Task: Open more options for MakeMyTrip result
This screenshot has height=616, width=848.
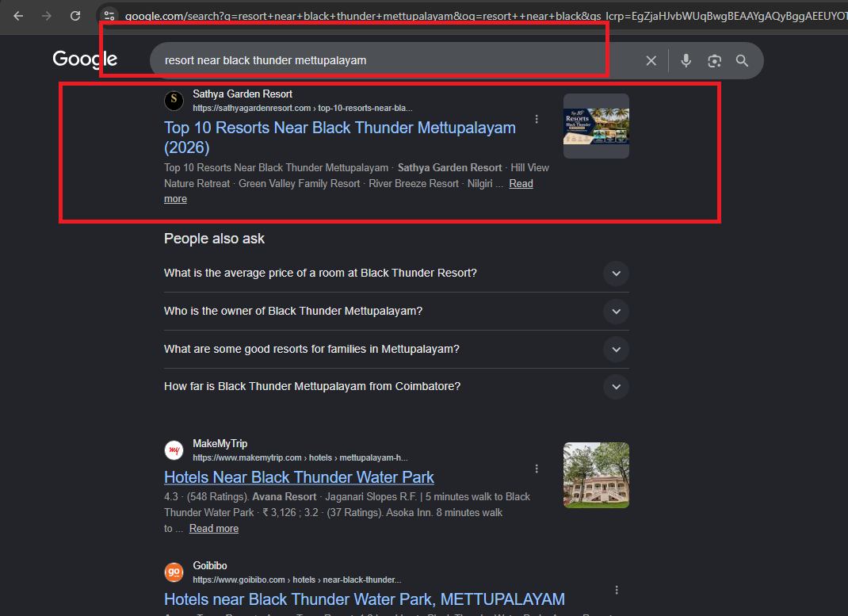Action: 537,469
